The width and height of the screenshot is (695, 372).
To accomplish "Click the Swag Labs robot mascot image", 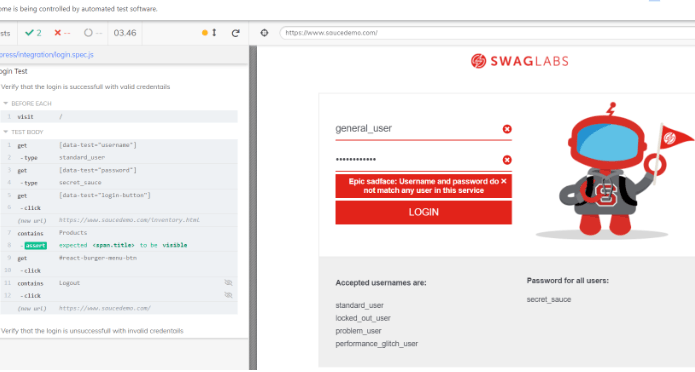I will [614, 170].
